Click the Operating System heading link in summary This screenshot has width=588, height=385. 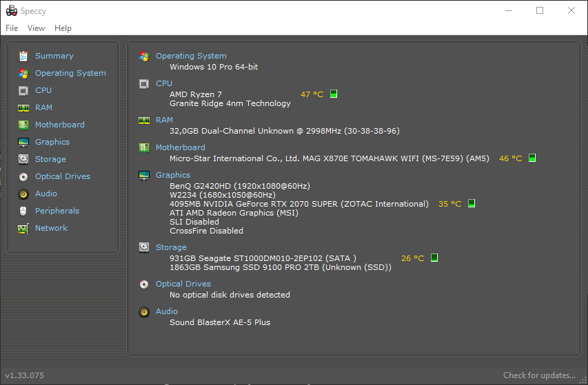(x=191, y=56)
